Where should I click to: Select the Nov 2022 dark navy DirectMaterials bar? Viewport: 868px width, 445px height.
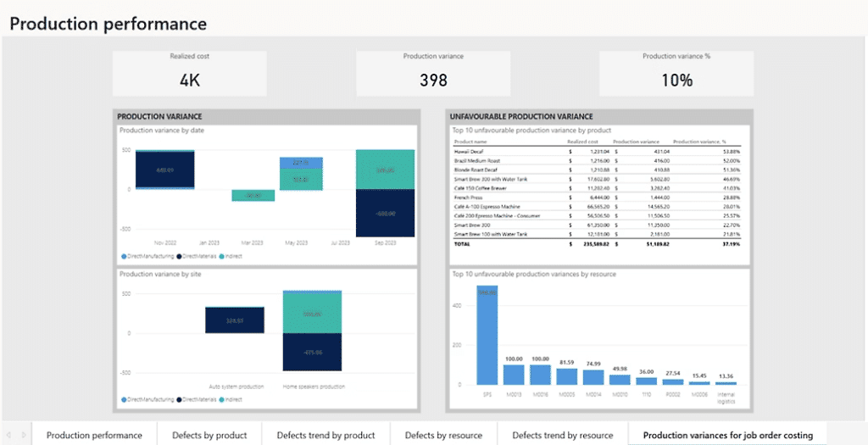pos(165,170)
